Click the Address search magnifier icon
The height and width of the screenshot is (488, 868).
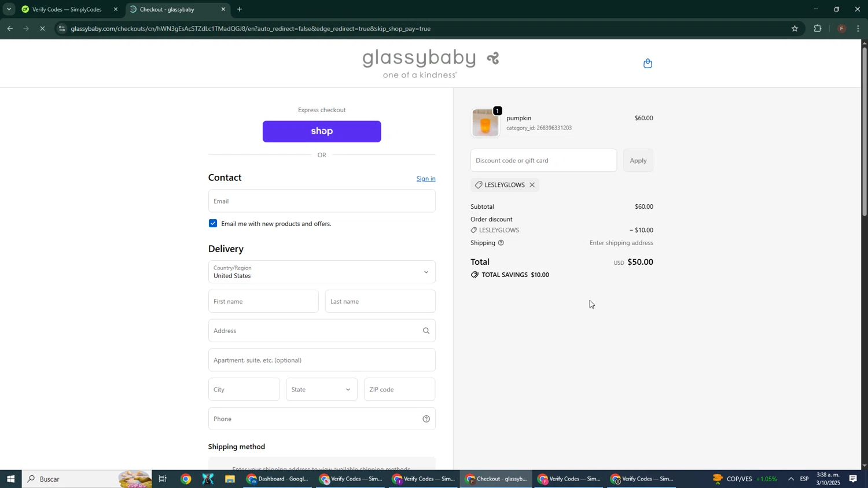tap(426, 331)
